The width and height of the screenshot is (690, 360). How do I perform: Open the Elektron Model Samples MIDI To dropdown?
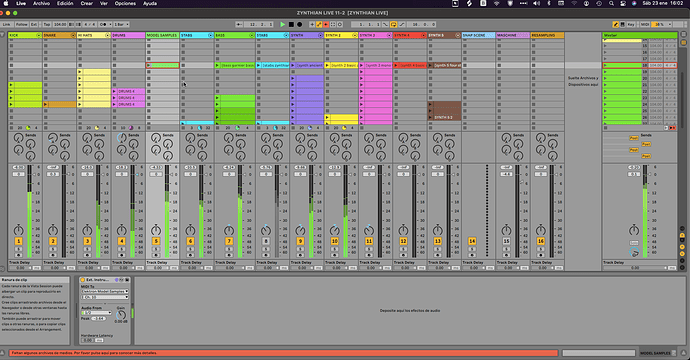[105, 291]
